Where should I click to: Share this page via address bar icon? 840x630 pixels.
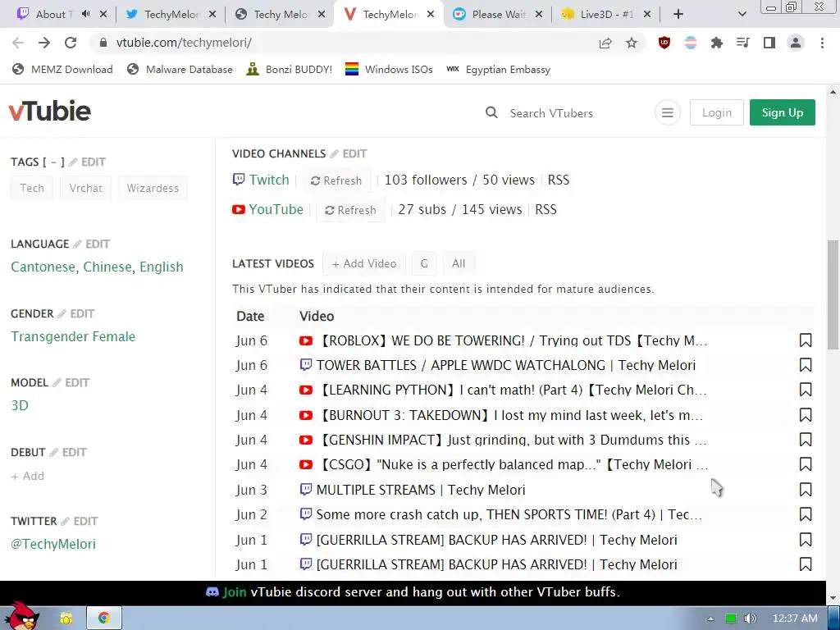point(605,43)
